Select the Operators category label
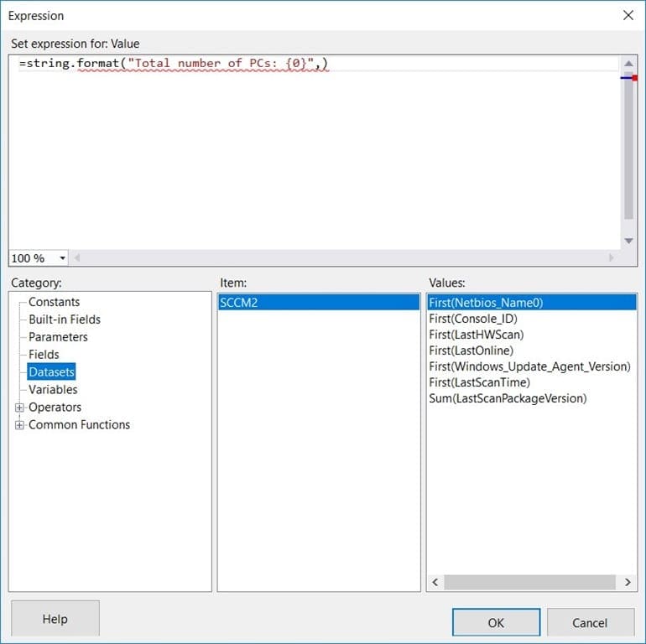The width and height of the screenshot is (646, 644). [x=55, y=408]
